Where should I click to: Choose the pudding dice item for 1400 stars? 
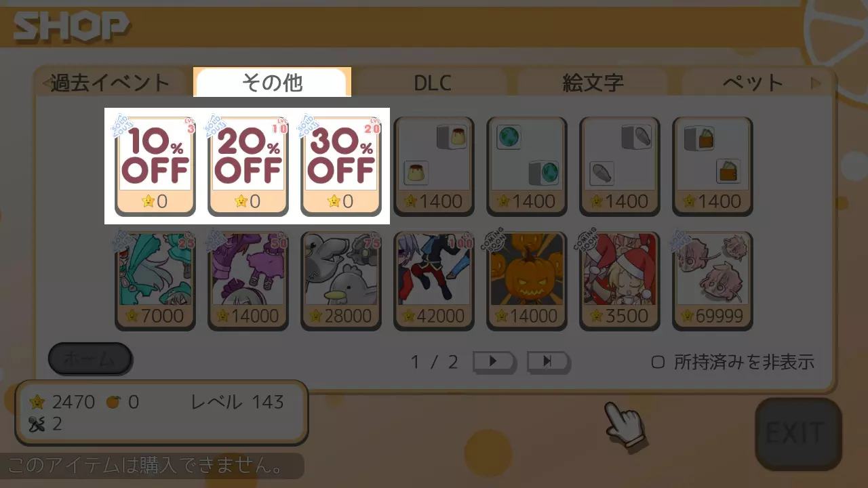[434, 166]
